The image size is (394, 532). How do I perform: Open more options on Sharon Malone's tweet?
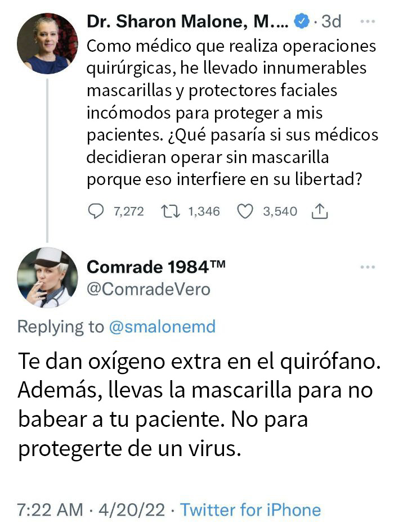click(x=367, y=21)
